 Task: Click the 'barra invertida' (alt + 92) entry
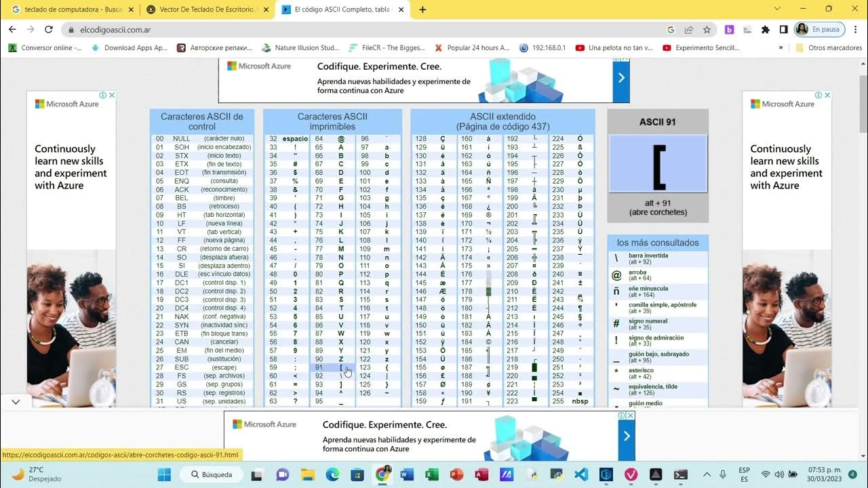click(x=658, y=258)
